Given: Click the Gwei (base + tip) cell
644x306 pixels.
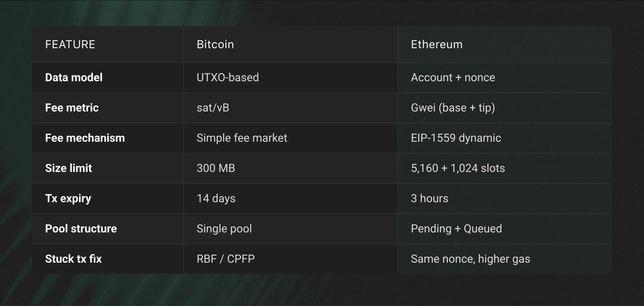Looking at the screenshot, I should tap(453, 108).
